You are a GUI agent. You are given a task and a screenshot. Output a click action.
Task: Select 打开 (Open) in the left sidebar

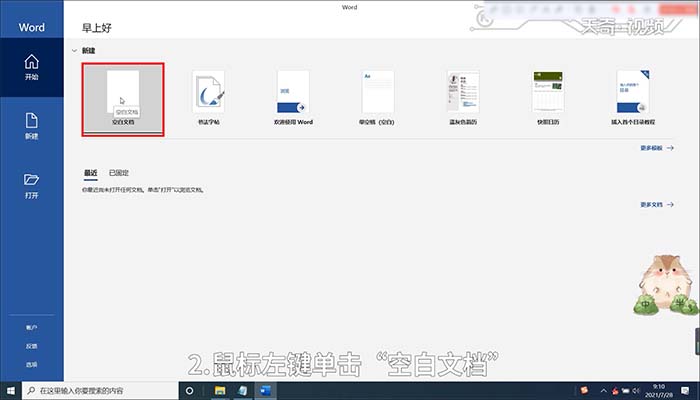[31, 186]
